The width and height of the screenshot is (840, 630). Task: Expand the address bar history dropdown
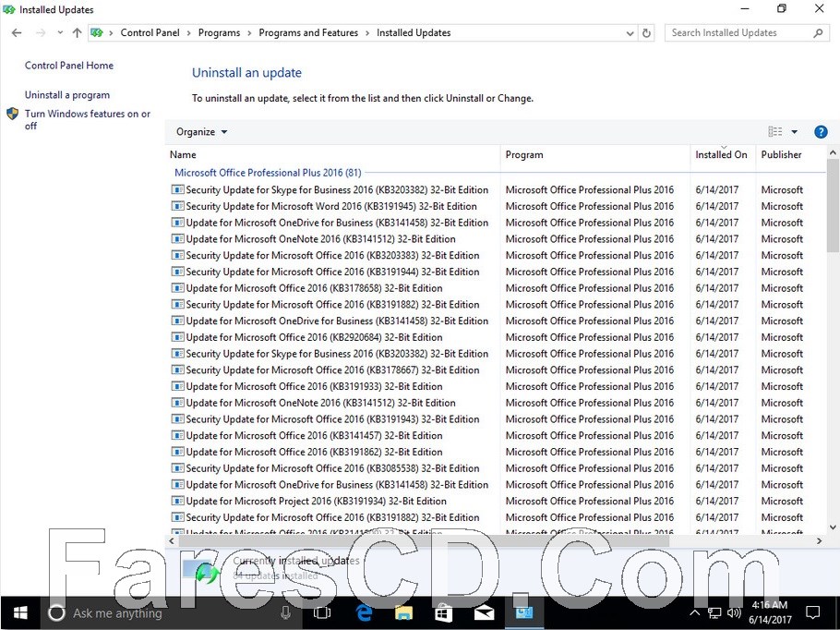click(x=630, y=32)
